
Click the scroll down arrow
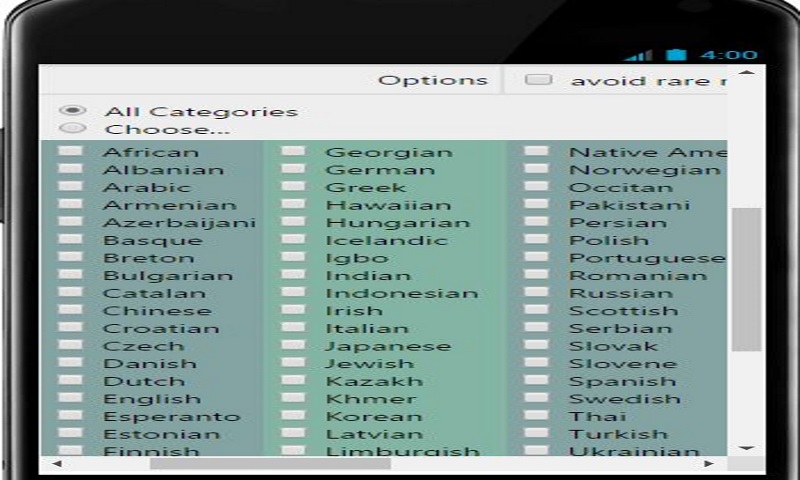tap(746, 448)
